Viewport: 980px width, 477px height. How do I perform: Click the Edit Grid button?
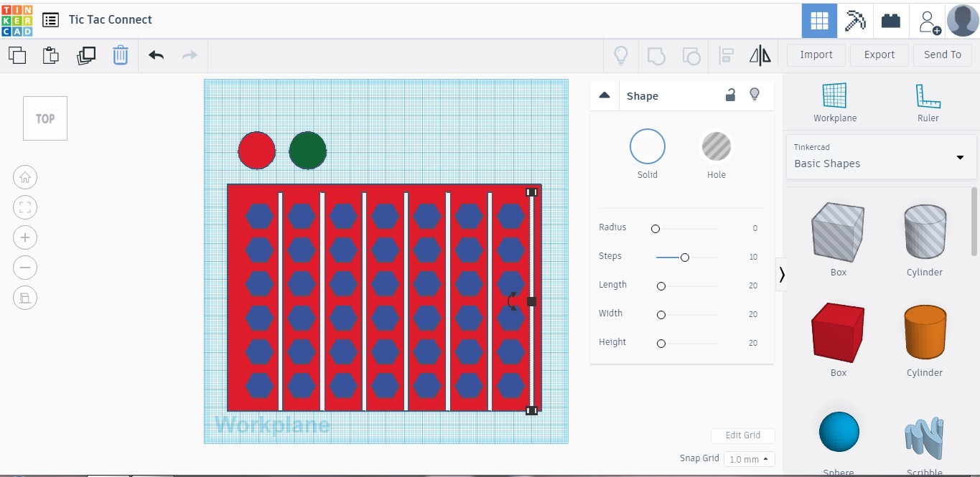(x=743, y=435)
